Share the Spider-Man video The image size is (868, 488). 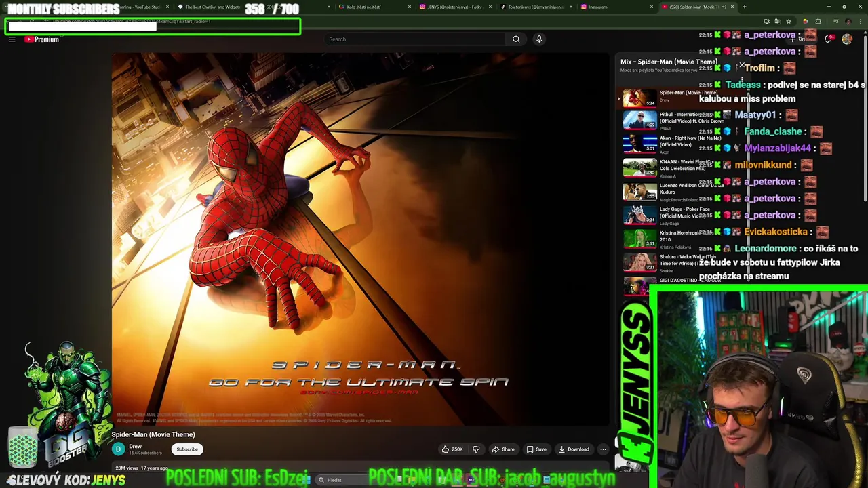point(503,449)
